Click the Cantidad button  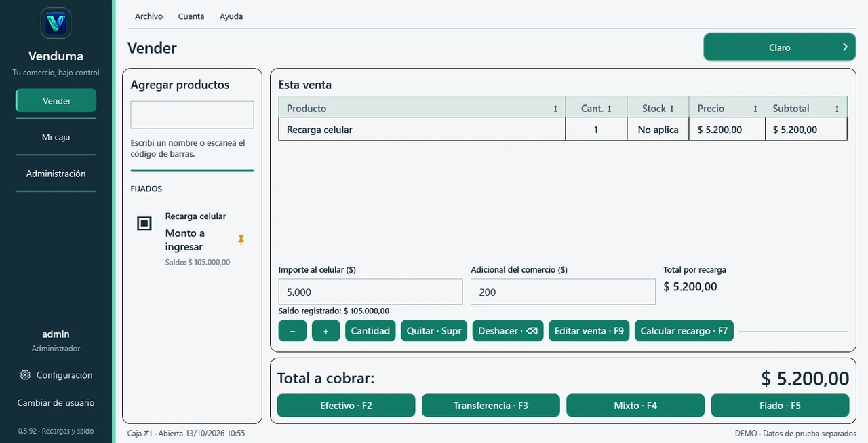pos(370,331)
